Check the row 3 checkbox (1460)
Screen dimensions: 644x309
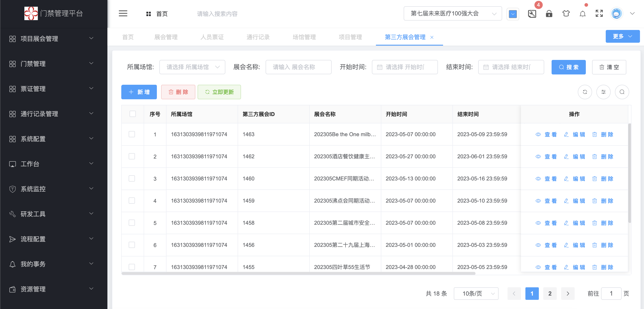click(132, 178)
